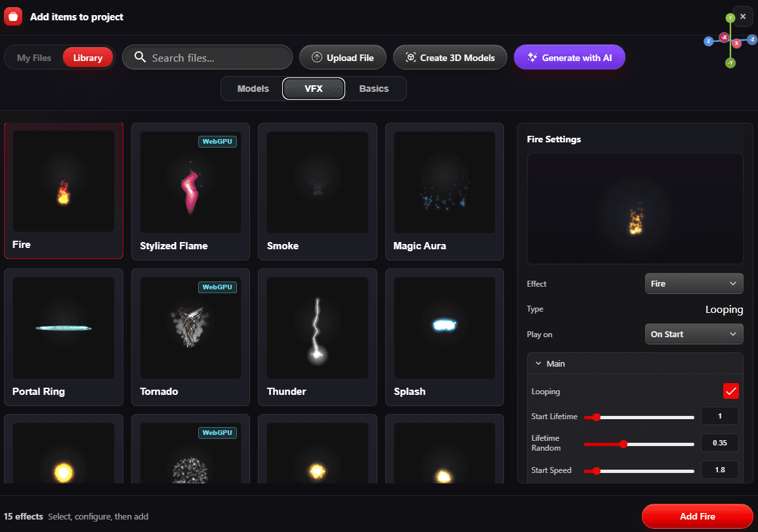The height and width of the screenshot is (532, 758).
Task: Click the Search files input
Action: coord(207,57)
